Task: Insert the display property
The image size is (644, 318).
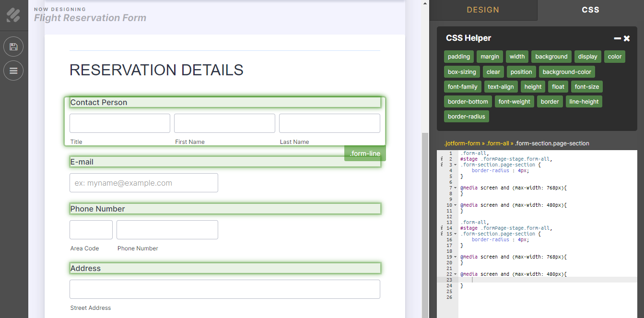Action: tap(587, 57)
